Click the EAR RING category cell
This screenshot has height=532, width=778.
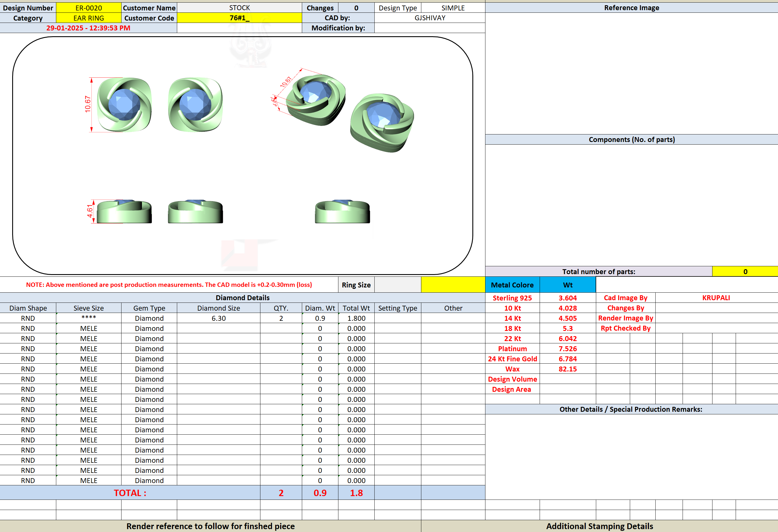pos(88,18)
